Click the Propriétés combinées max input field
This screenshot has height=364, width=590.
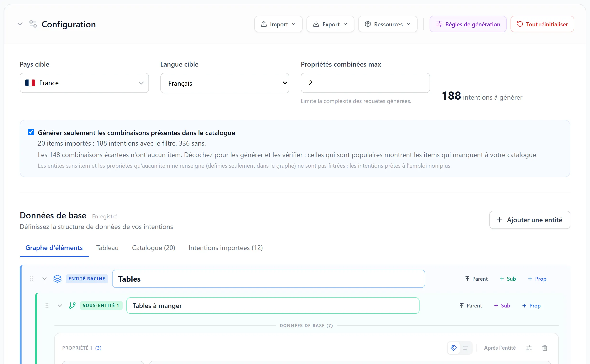pyautogui.click(x=365, y=83)
